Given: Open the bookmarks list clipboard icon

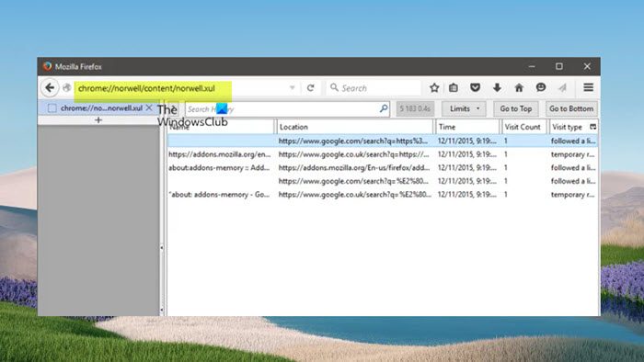Looking at the screenshot, I should pos(454,87).
